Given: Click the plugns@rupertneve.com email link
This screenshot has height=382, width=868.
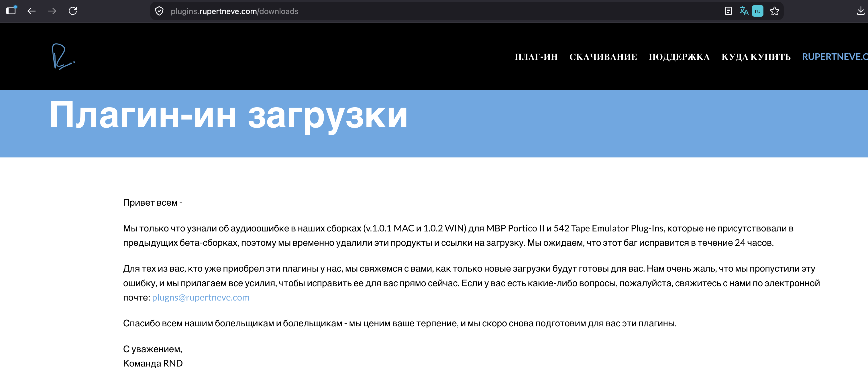Looking at the screenshot, I should pyautogui.click(x=201, y=297).
